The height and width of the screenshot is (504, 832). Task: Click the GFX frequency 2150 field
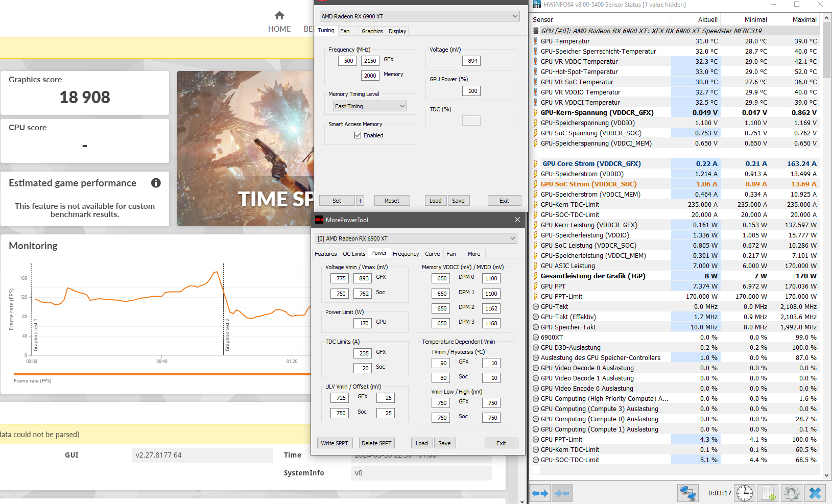pyautogui.click(x=370, y=61)
